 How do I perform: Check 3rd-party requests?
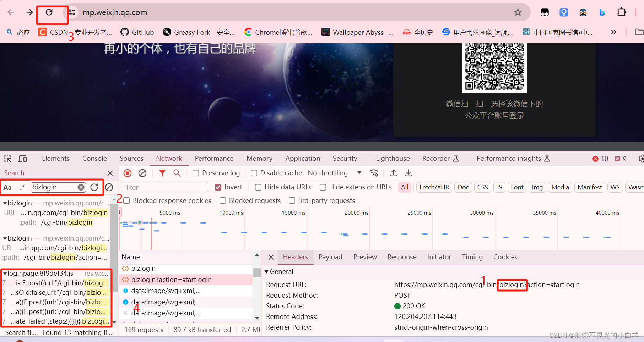click(292, 201)
